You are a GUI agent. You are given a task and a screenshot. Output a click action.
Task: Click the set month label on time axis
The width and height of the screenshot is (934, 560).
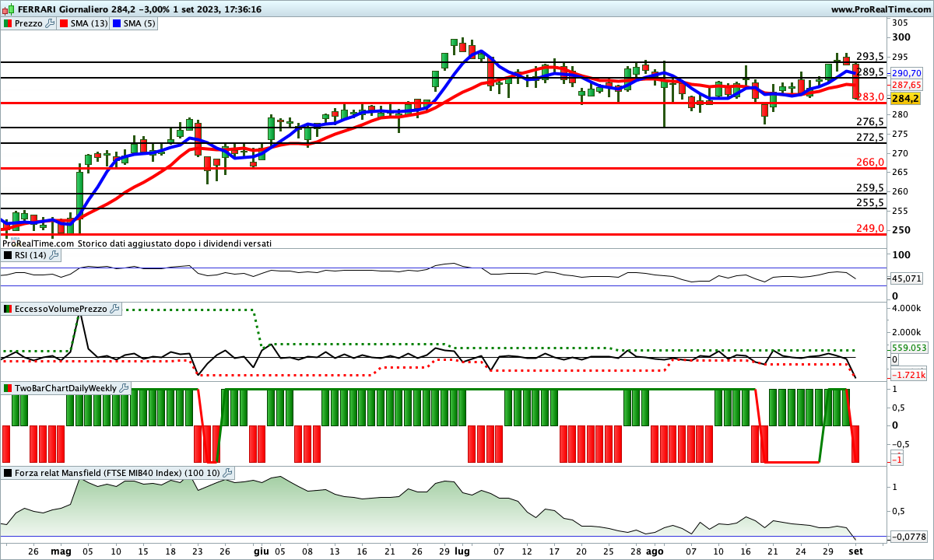pos(856,551)
